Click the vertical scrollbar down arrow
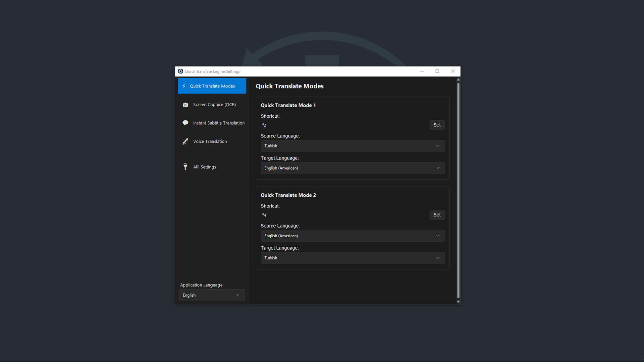Image resolution: width=644 pixels, height=362 pixels. [458, 302]
